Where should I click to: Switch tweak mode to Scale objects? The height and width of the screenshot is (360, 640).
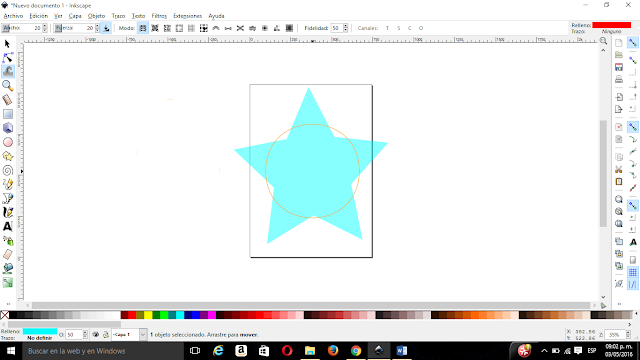[x=179, y=28]
